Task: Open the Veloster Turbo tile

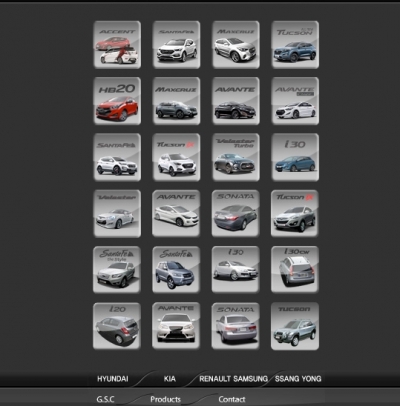Action: 236,157
